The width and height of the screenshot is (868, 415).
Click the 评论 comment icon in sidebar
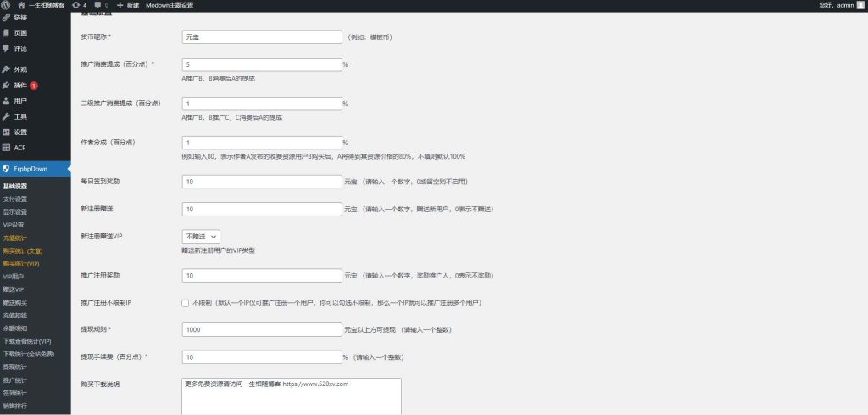pos(6,48)
